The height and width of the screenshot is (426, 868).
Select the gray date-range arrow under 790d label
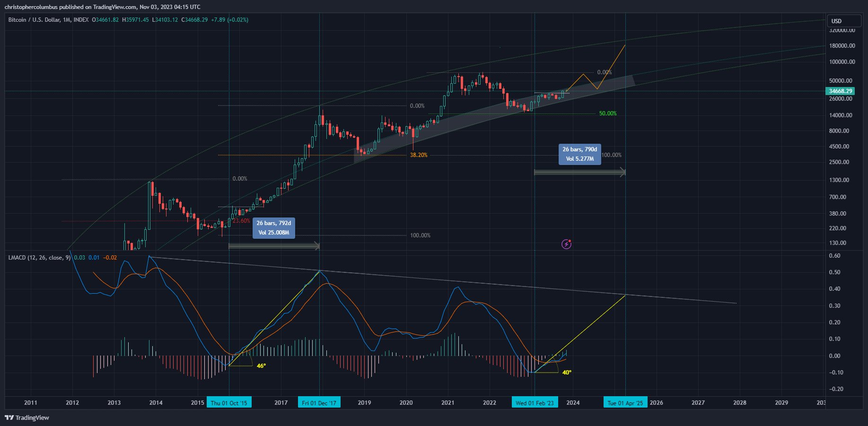click(x=579, y=173)
